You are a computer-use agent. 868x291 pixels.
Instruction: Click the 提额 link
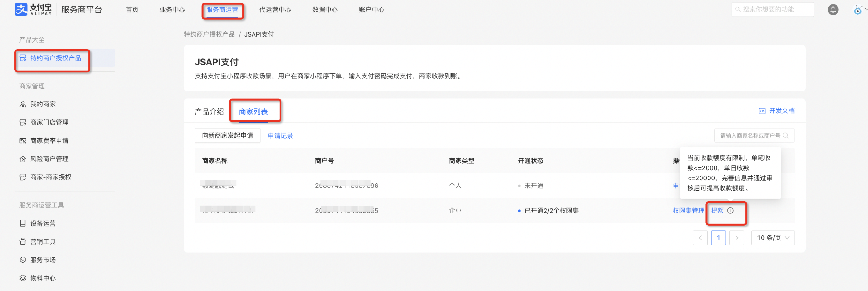(717, 211)
